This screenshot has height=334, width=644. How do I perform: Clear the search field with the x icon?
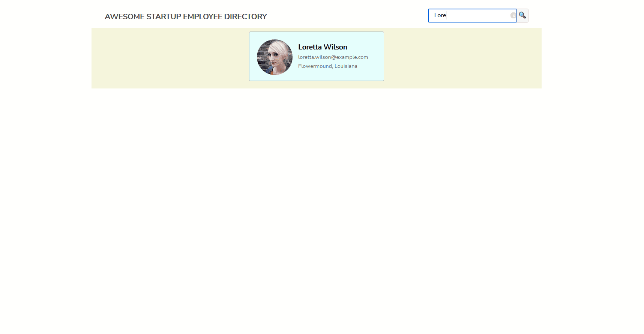click(513, 15)
